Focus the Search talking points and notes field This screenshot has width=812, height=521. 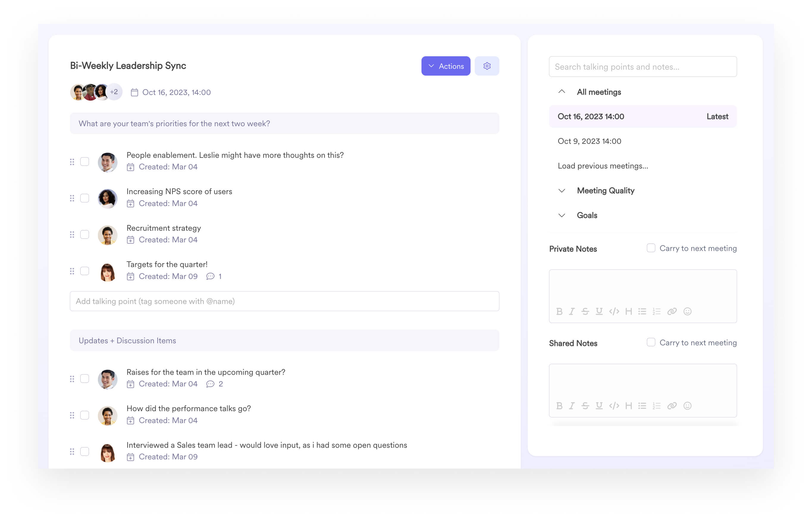coord(643,67)
